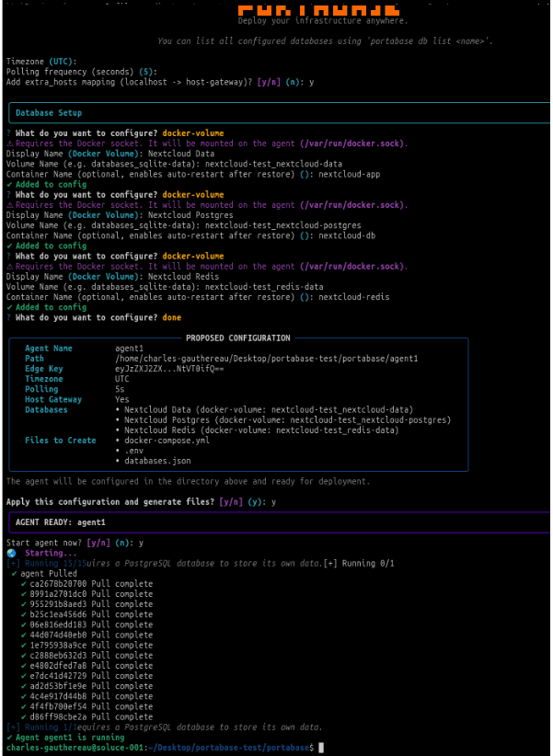Click the 'Polling frequency (seconds) (5):' prompt
553x756 pixels.
click(82, 72)
